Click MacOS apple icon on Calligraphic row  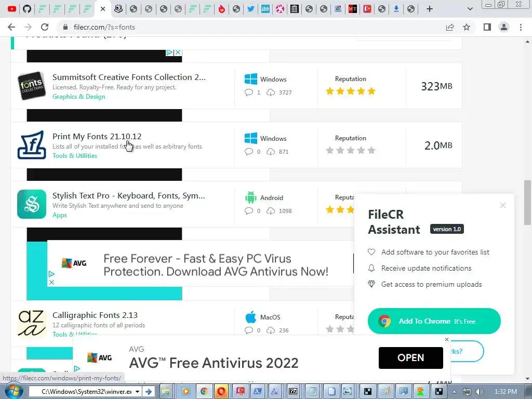[251, 317]
